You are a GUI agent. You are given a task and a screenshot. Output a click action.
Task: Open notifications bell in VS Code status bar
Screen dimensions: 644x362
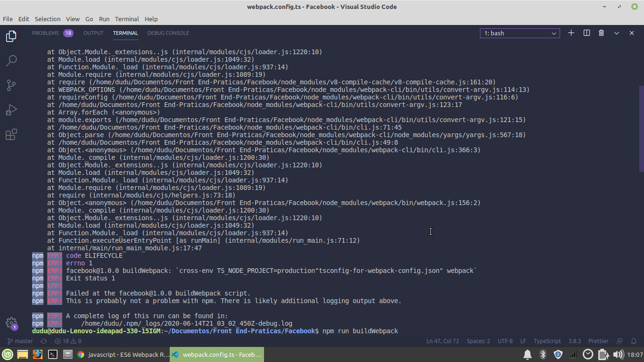pyautogui.click(x=634, y=341)
